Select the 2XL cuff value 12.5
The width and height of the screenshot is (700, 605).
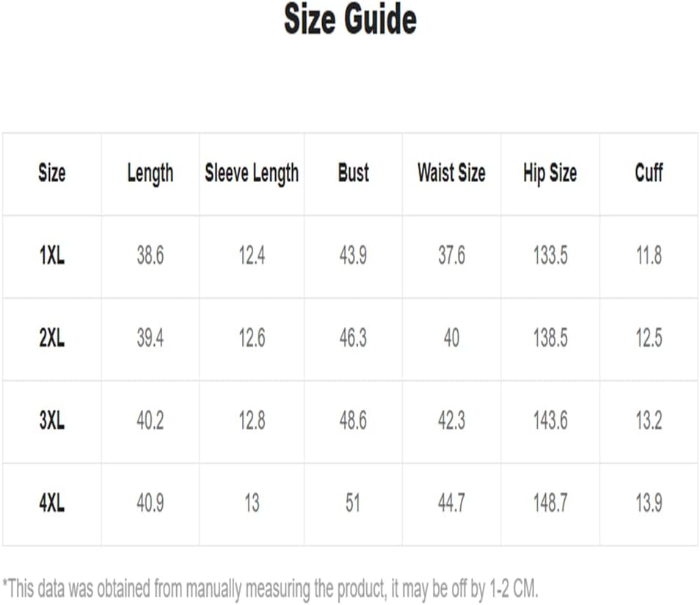pyautogui.click(x=649, y=338)
